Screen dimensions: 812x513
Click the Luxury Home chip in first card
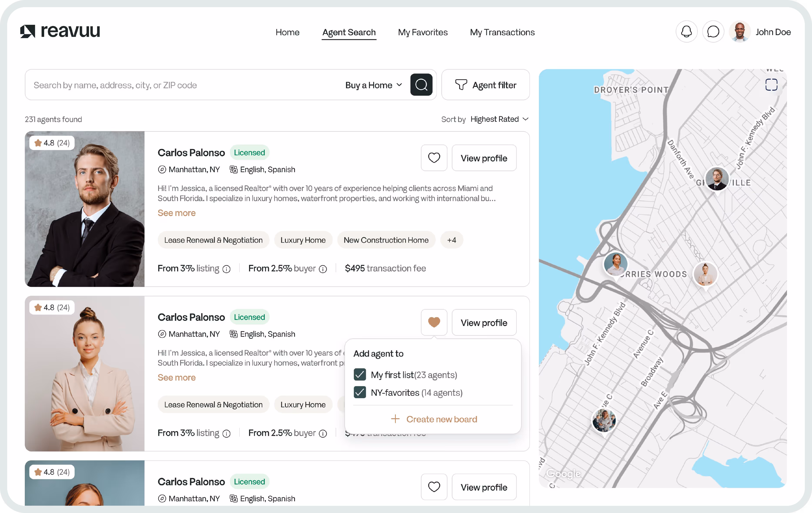coord(303,240)
